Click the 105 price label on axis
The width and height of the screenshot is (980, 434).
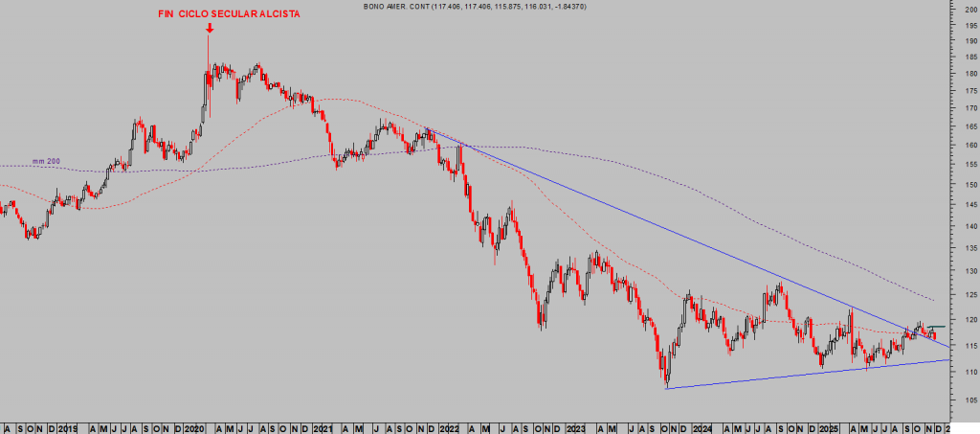[969, 400]
